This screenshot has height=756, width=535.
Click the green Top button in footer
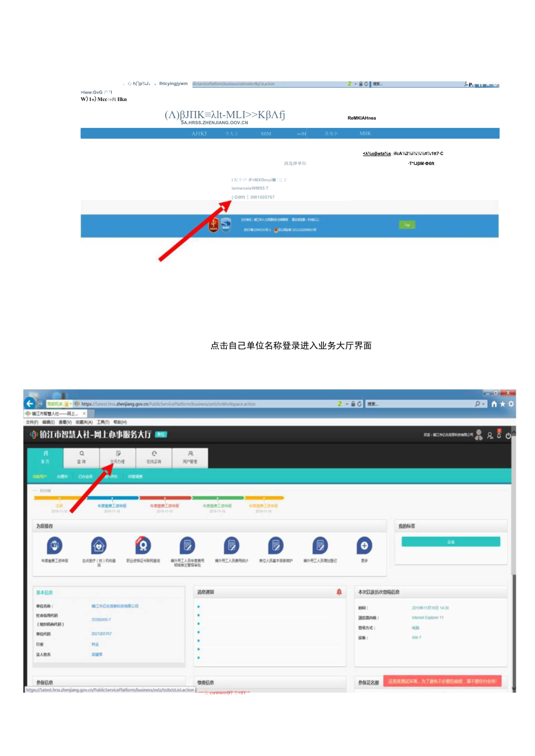pos(407,224)
